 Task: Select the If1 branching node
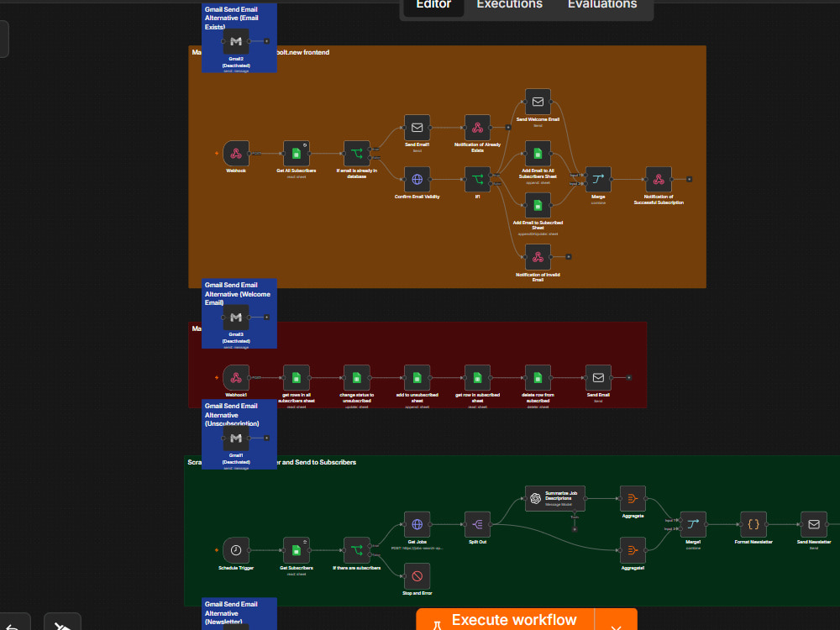click(477, 180)
